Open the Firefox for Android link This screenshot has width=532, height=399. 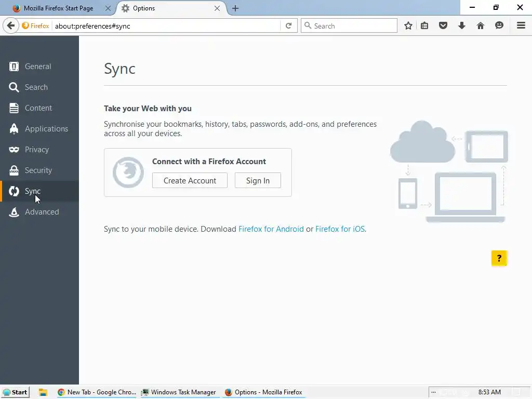[271, 229]
